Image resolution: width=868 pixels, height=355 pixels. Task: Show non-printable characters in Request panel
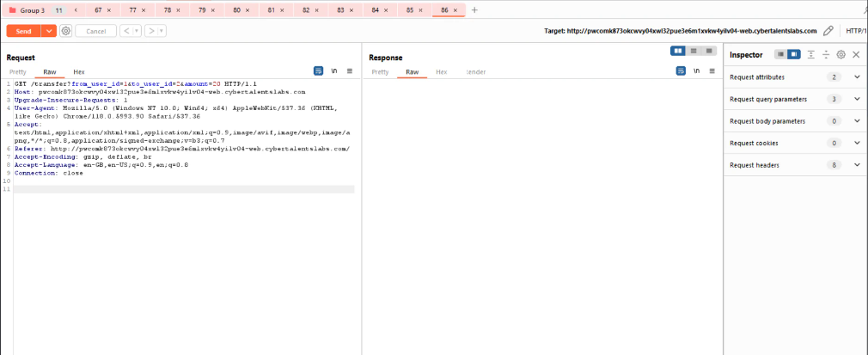[x=334, y=71]
